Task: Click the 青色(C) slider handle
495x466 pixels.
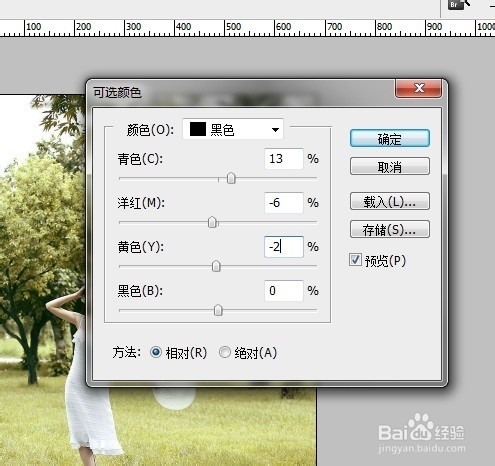Action: pyautogui.click(x=231, y=178)
